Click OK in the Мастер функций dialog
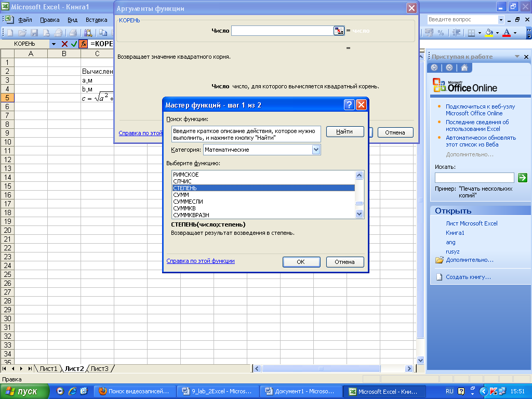Viewport: 532px width, 399px height. 301,262
